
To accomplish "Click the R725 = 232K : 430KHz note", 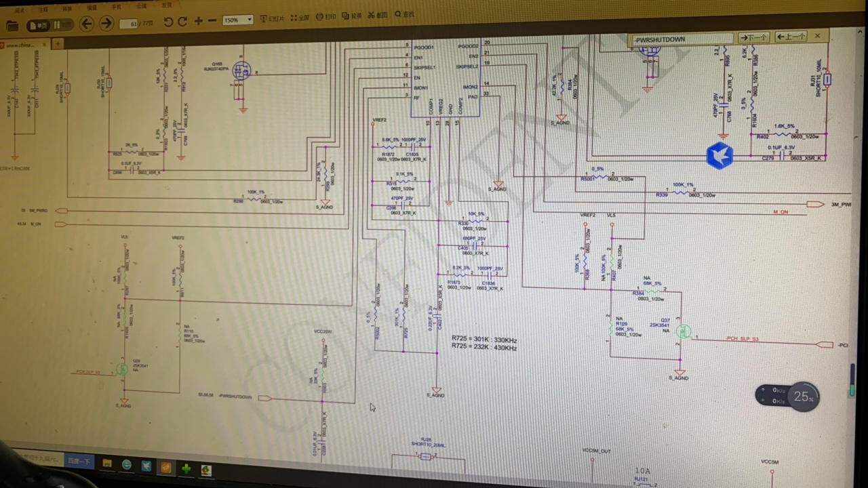I will pyautogui.click(x=484, y=348).
